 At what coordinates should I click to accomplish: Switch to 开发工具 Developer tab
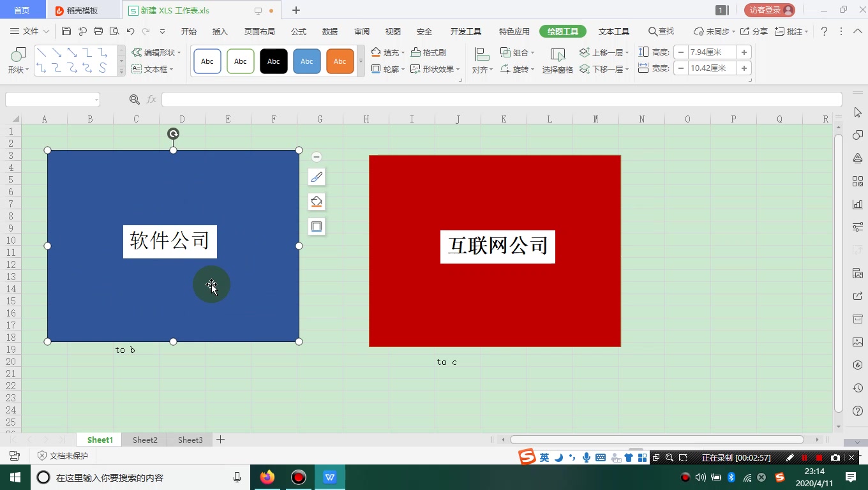pos(466,31)
